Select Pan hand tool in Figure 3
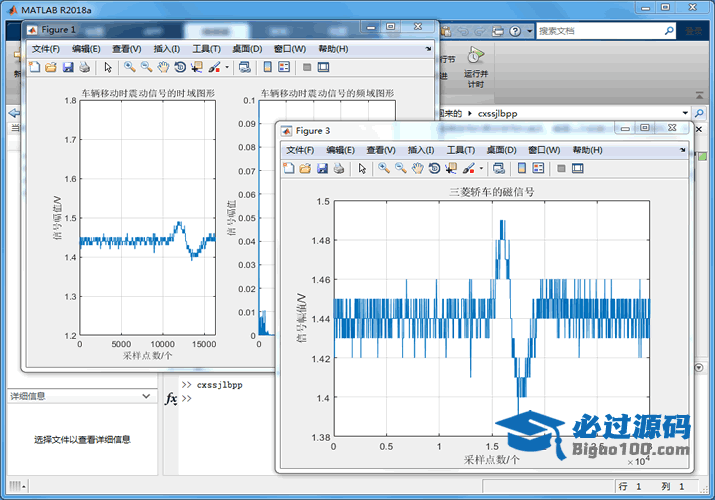 click(418, 169)
